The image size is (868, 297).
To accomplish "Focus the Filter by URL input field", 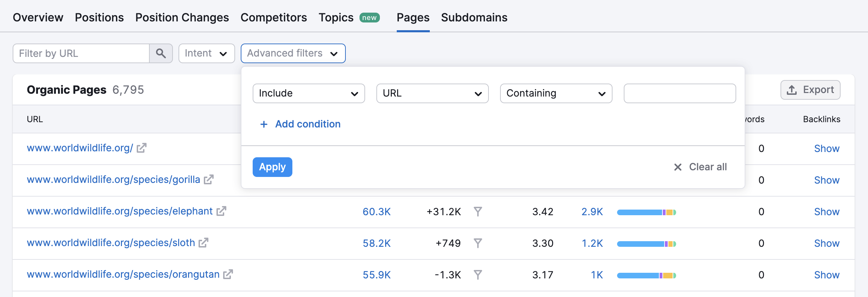I will click(x=81, y=53).
